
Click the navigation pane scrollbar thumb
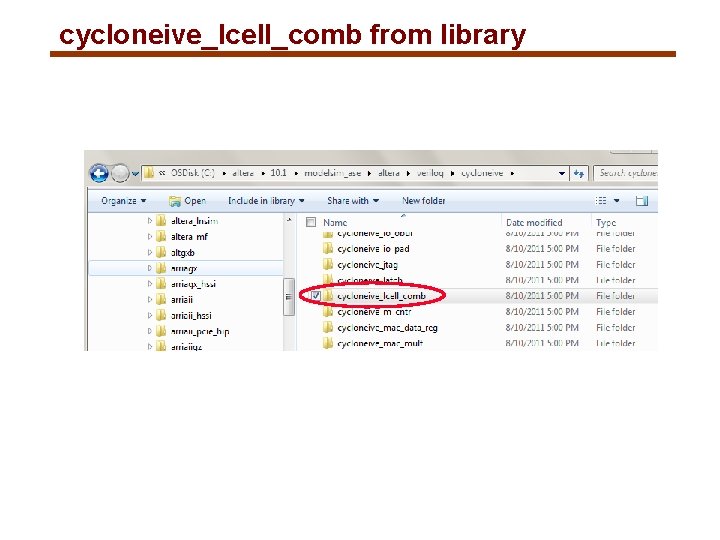(x=289, y=297)
